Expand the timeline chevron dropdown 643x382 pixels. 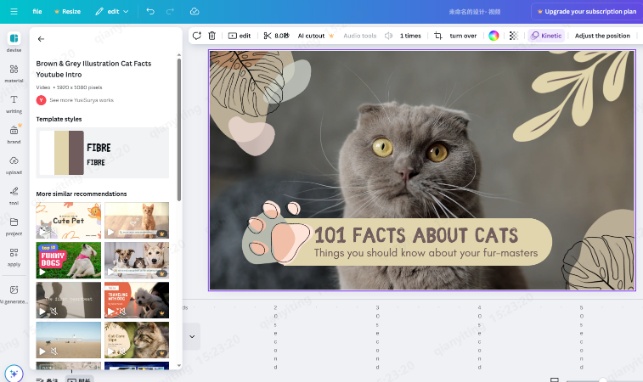[x=192, y=337]
